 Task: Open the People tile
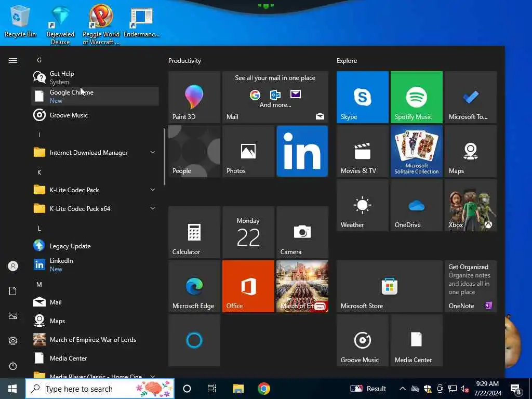point(194,151)
